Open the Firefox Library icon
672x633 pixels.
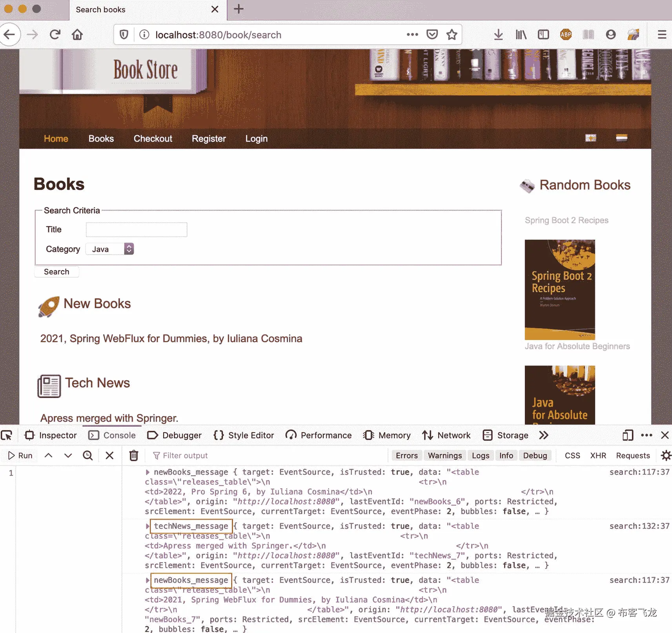pos(521,35)
